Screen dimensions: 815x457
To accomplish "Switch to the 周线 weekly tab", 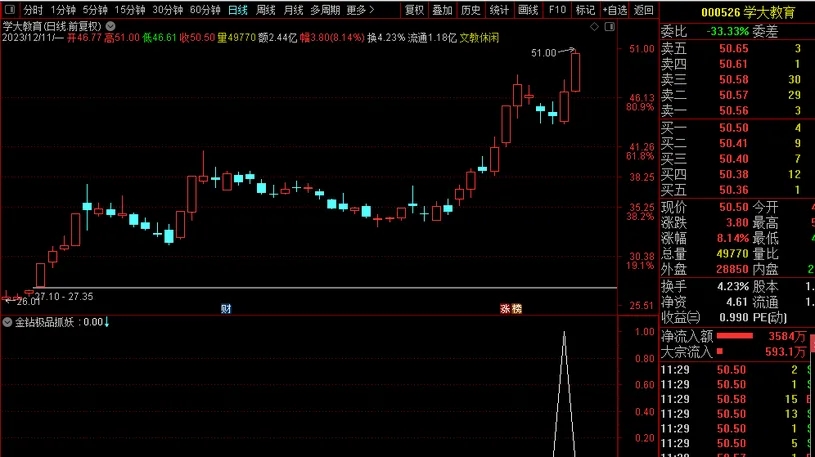I will pos(265,10).
